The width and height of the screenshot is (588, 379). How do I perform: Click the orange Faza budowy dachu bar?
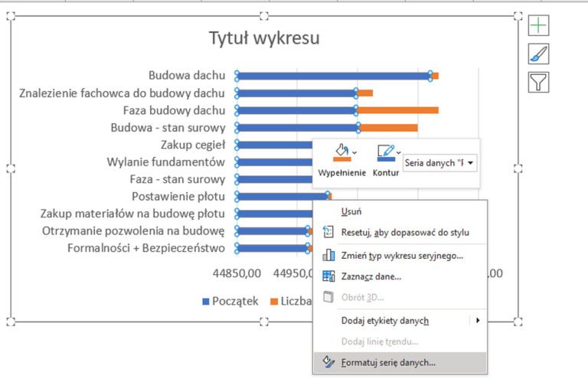pyautogui.click(x=397, y=110)
